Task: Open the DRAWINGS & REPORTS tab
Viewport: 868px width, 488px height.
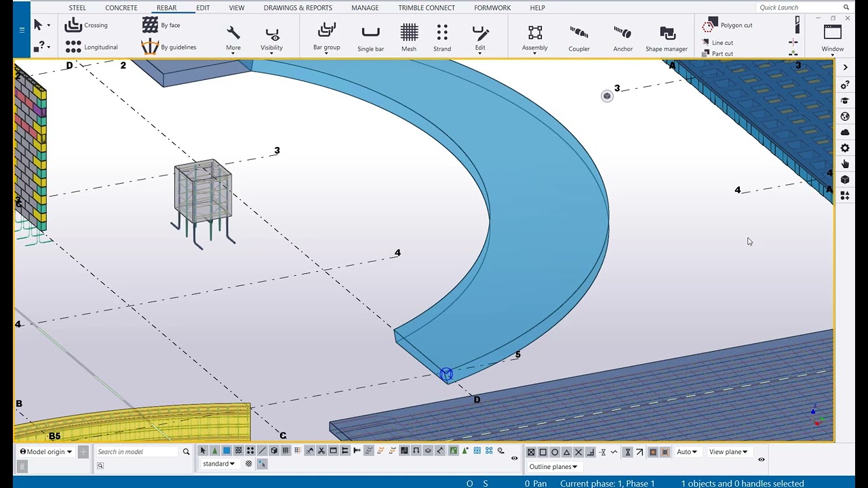Action: click(x=298, y=7)
